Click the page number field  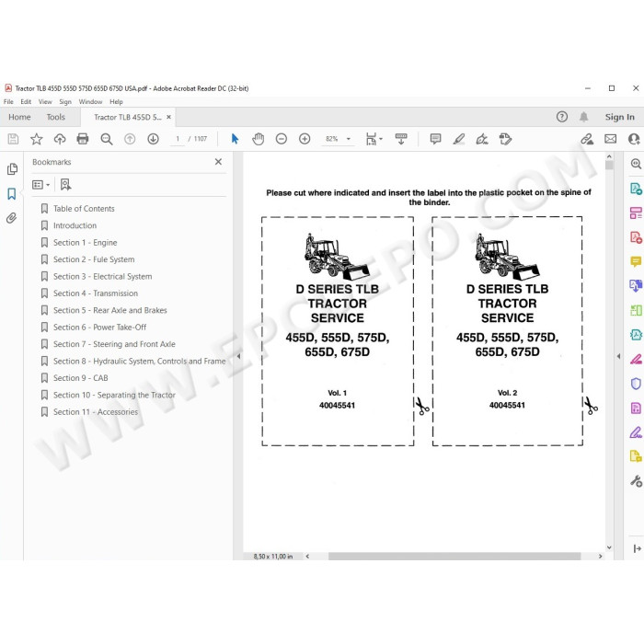178,139
